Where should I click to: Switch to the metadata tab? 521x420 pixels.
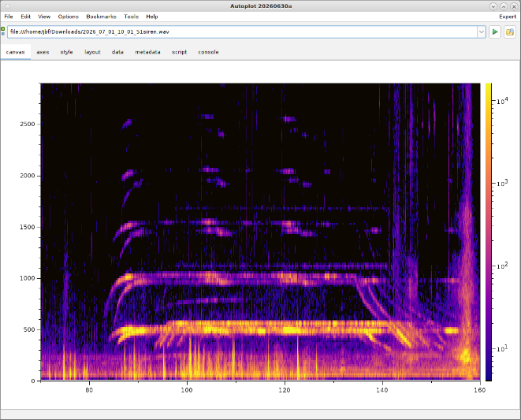pos(147,52)
